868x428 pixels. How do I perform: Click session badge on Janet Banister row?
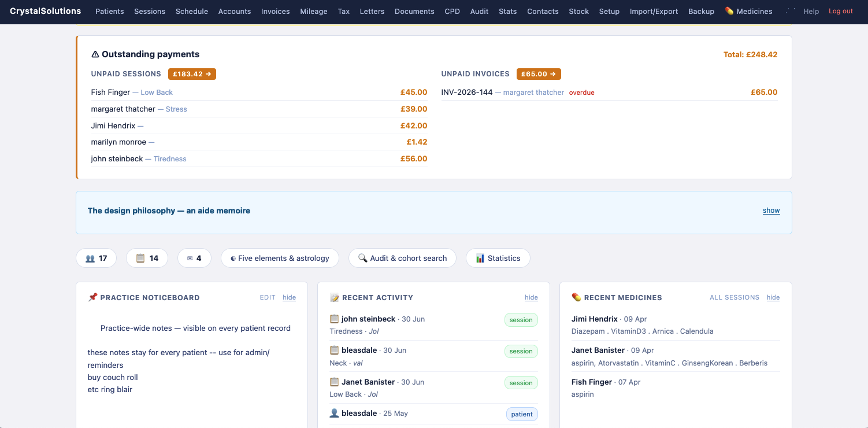point(521,383)
